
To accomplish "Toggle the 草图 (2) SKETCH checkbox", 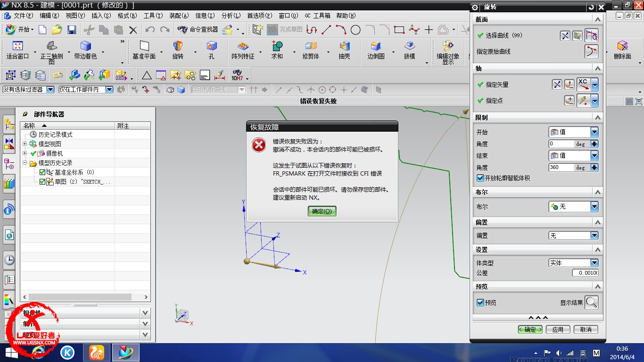I will point(42,182).
